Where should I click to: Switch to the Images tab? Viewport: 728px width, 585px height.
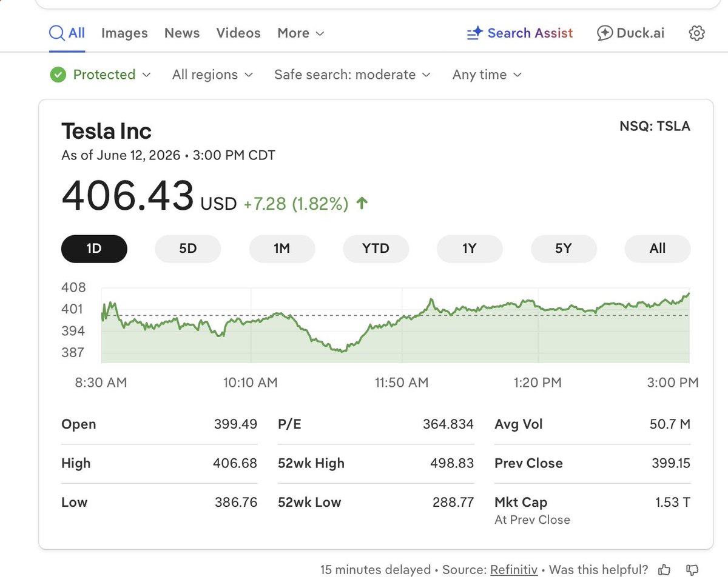[x=124, y=33]
